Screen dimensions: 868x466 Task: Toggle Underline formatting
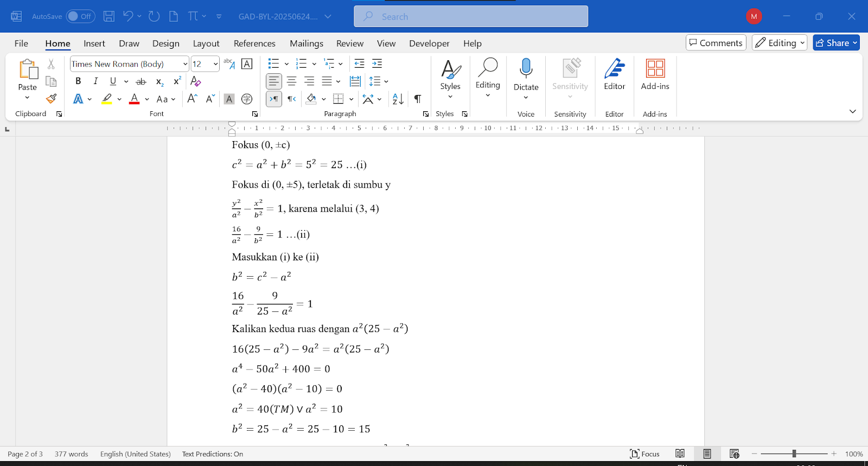click(113, 81)
